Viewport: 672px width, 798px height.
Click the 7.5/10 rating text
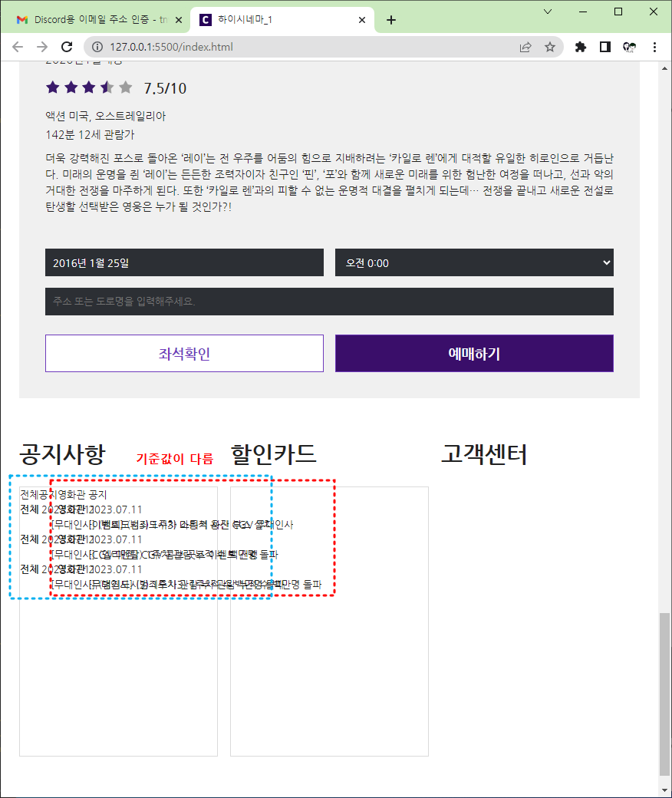166,88
